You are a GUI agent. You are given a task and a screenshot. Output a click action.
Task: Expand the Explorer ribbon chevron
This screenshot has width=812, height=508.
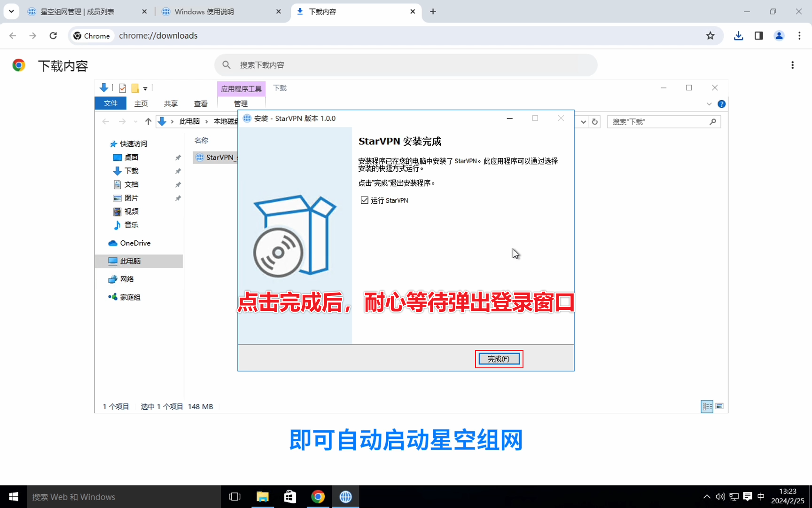[x=709, y=104]
